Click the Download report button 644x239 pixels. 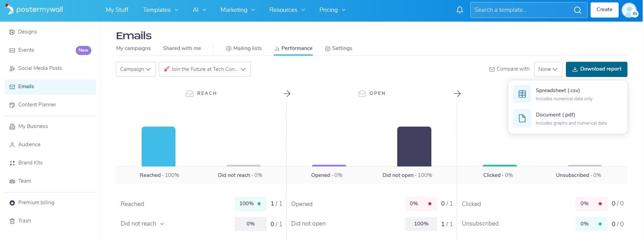click(x=597, y=69)
